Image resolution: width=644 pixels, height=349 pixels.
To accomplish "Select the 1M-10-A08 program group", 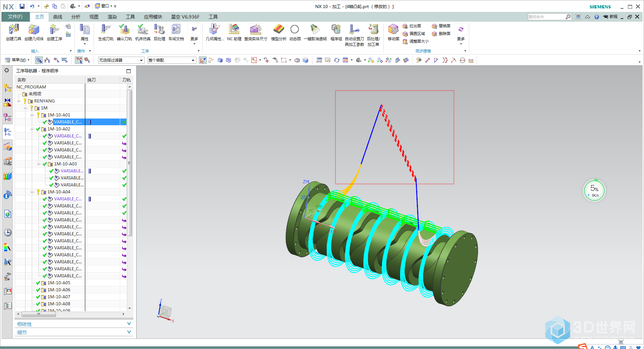I will 59,304.
